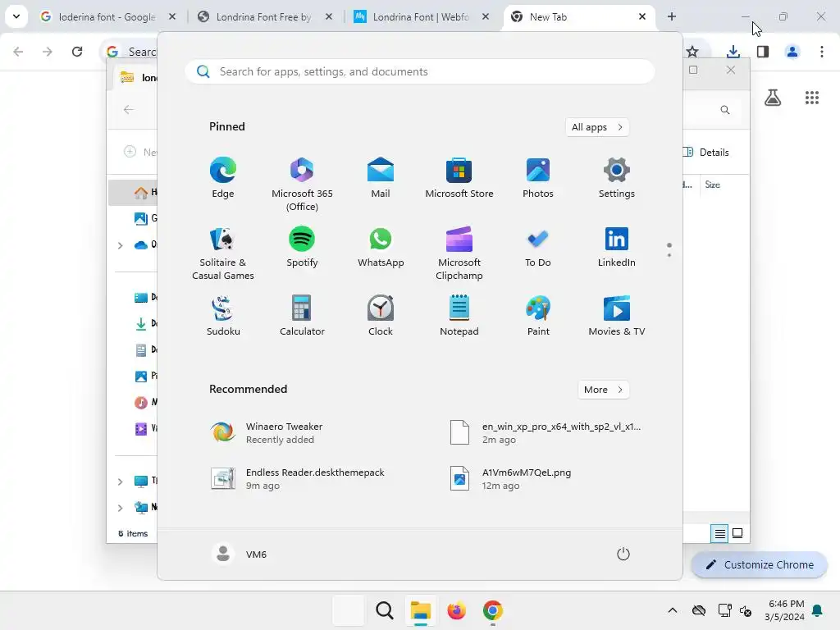Open the Clock app
The width and height of the screenshot is (840, 630).
[x=381, y=316]
